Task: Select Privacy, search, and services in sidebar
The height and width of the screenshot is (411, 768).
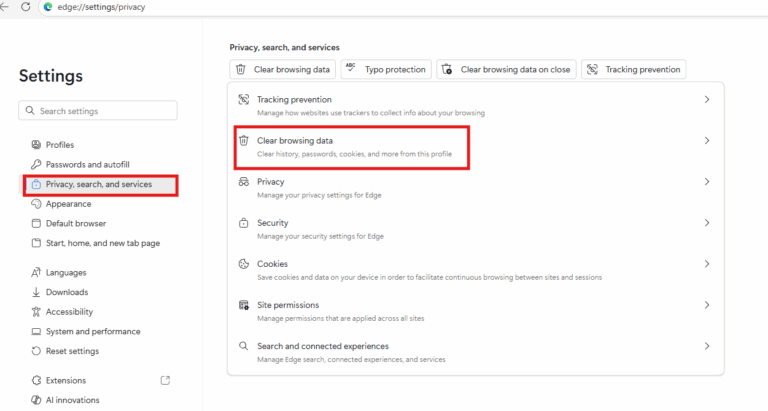Action: pos(100,185)
